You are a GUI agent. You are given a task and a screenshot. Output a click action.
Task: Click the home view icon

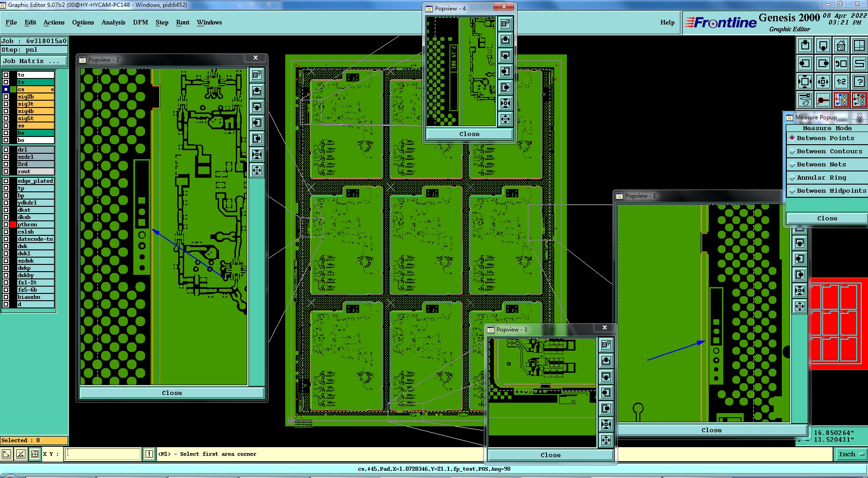(841, 45)
